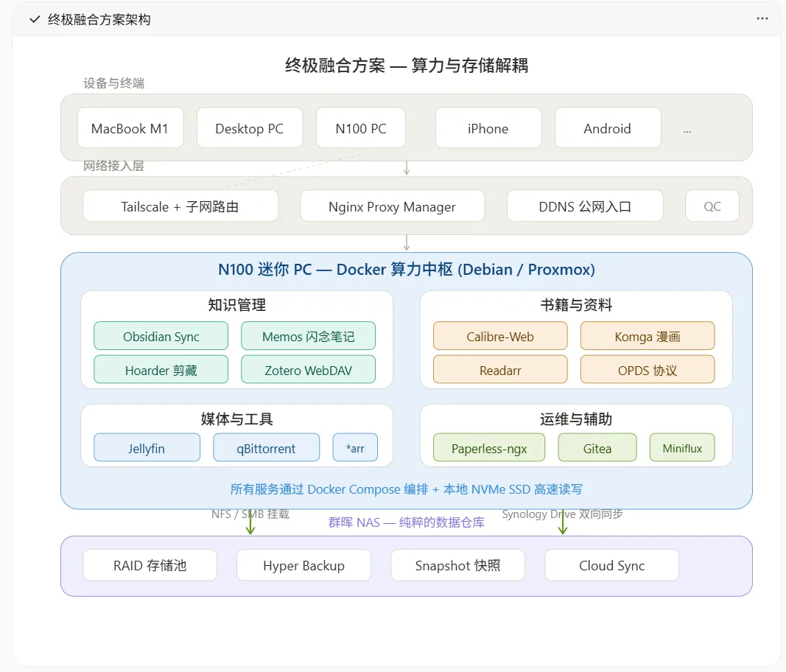Image resolution: width=786 pixels, height=672 pixels.
Task: Select the Gitea service box
Action: pyautogui.click(x=597, y=447)
